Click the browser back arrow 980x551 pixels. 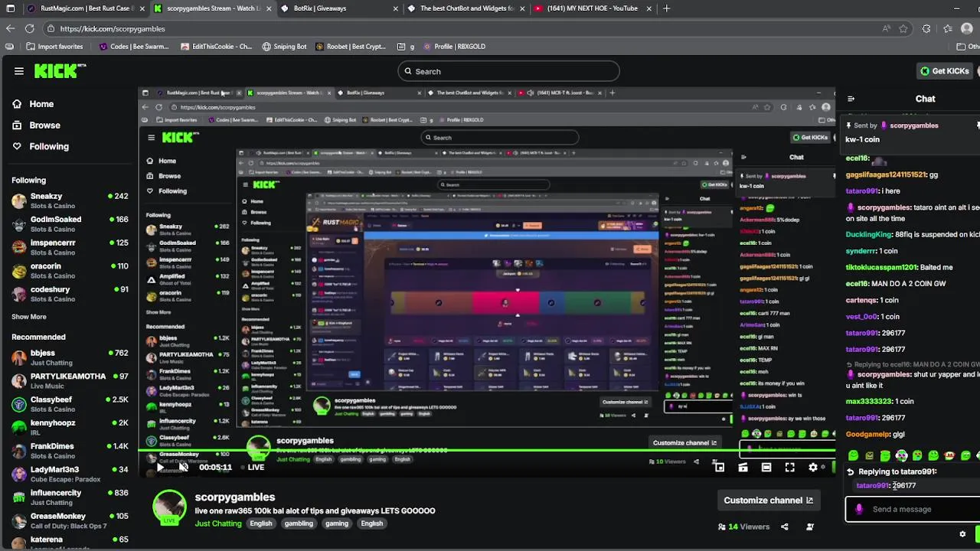[x=10, y=28]
